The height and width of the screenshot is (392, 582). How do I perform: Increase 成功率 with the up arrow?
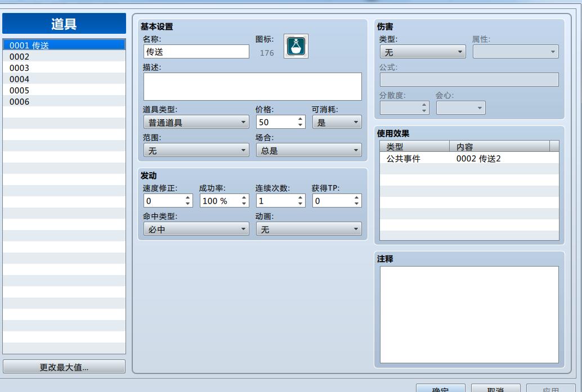point(244,197)
